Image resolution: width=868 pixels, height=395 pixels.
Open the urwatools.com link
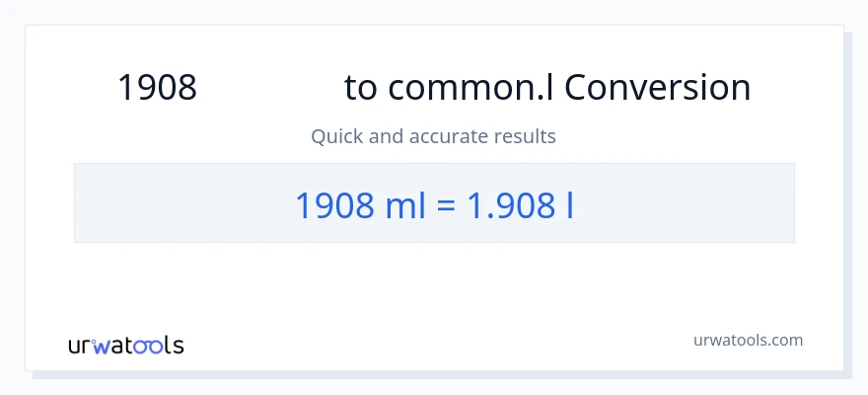[749, 340]
